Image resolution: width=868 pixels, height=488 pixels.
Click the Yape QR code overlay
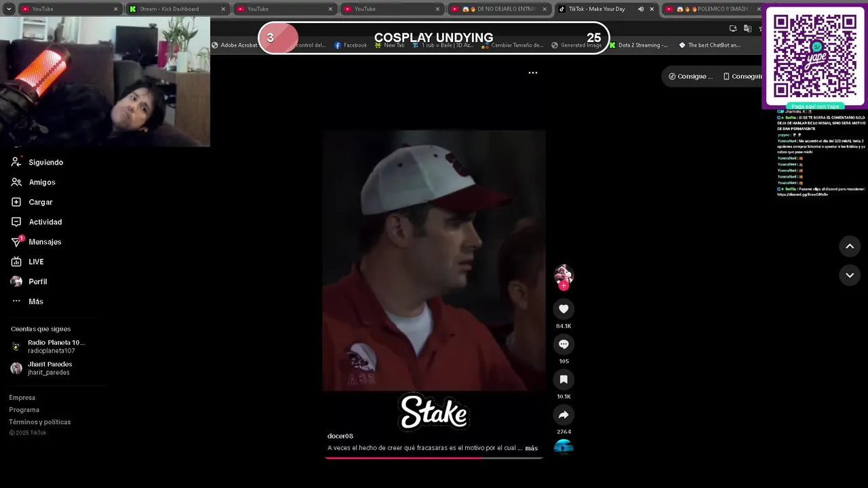click(815, 56)
